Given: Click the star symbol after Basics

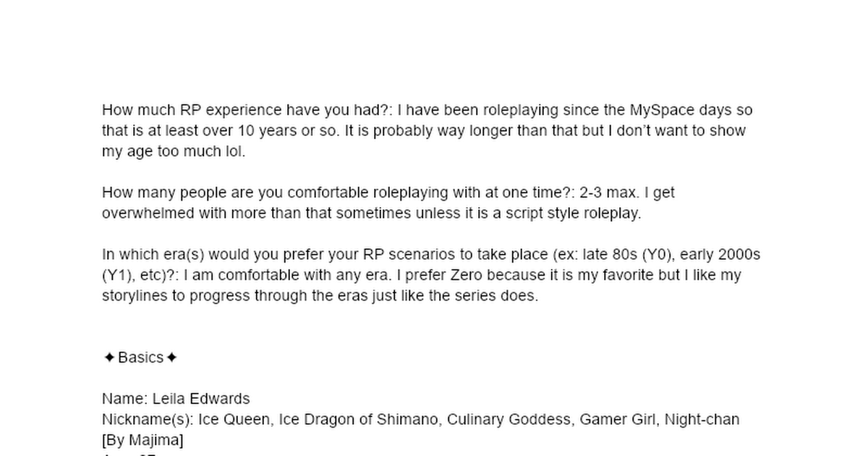Looking at the screenshot, I should tap(171, 358).
